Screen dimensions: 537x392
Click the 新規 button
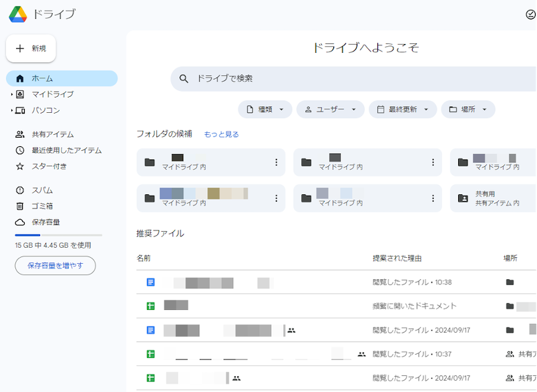tap(31, 48)
